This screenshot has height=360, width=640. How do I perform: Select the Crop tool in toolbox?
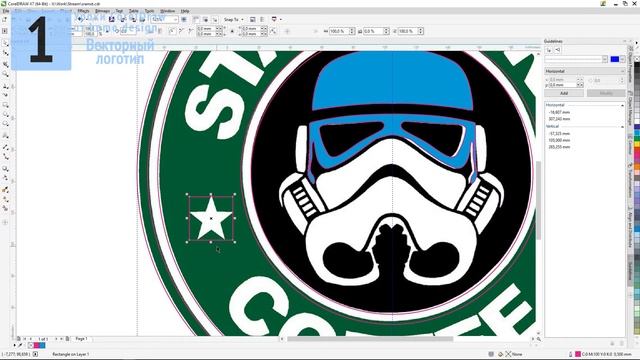point(5,64)
